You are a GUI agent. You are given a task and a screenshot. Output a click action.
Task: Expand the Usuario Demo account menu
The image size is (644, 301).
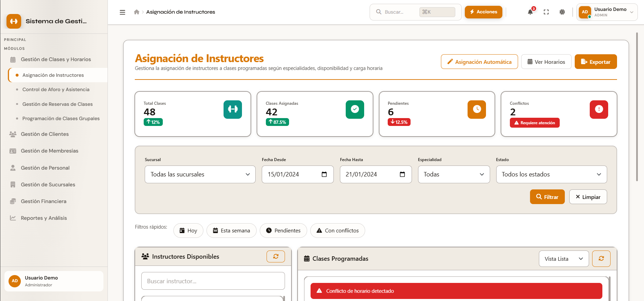pos(607,12)
